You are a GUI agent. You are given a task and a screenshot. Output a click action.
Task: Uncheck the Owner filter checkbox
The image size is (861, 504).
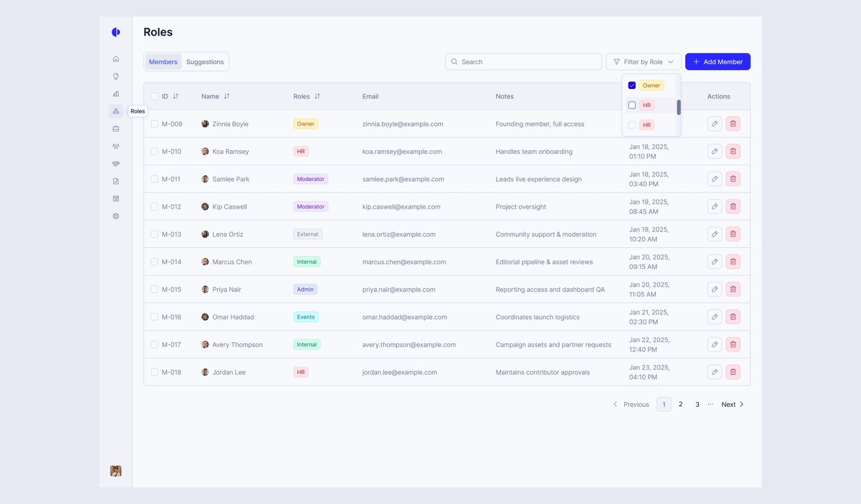click(632, 85)
